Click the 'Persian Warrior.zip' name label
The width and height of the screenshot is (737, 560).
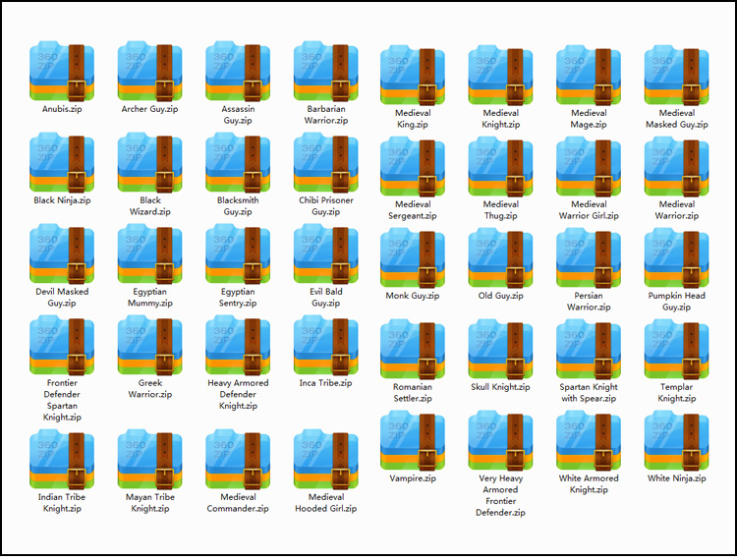(589, 302)
